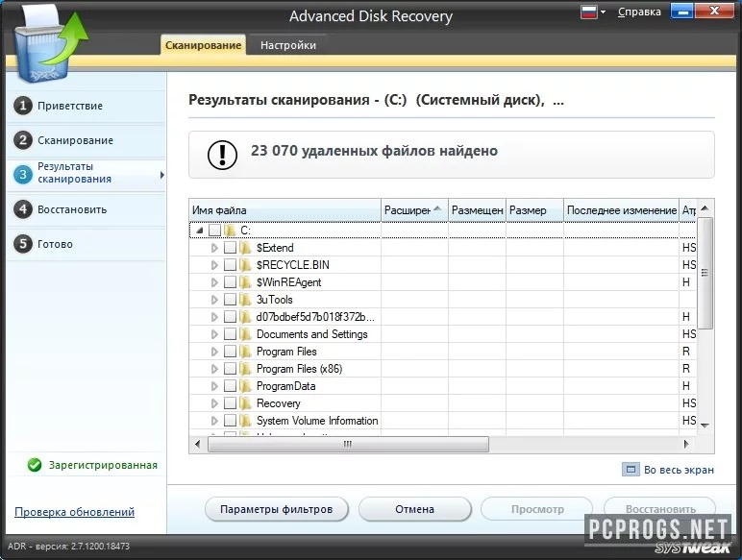Expand the Program Files node
The width and height of the screenshot is (742, 560).
click(214, 352)
